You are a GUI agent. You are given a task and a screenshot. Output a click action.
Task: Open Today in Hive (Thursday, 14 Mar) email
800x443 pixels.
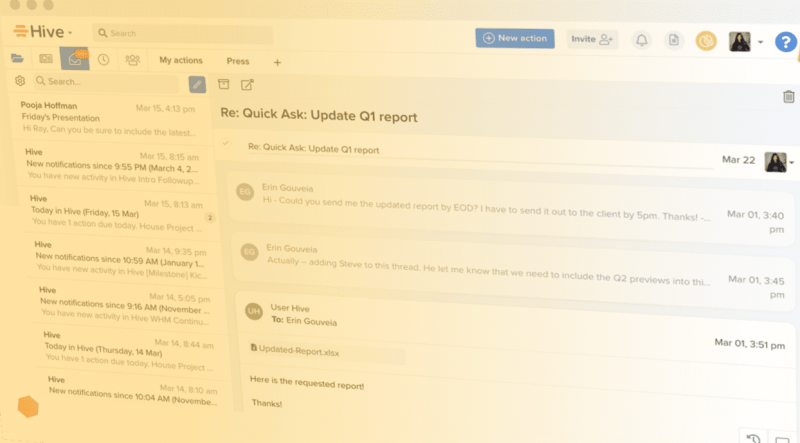click(x=129, y=350)
